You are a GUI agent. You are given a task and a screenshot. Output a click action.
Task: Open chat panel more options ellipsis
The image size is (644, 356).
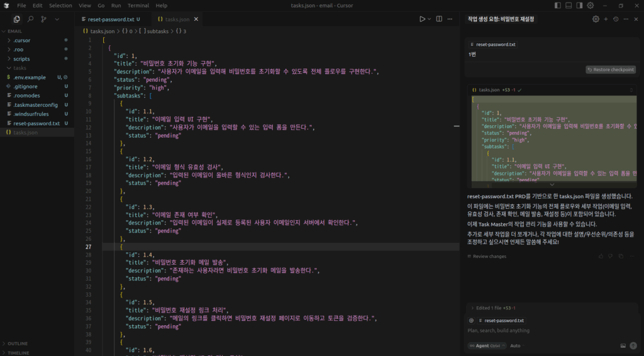point(626,19)
